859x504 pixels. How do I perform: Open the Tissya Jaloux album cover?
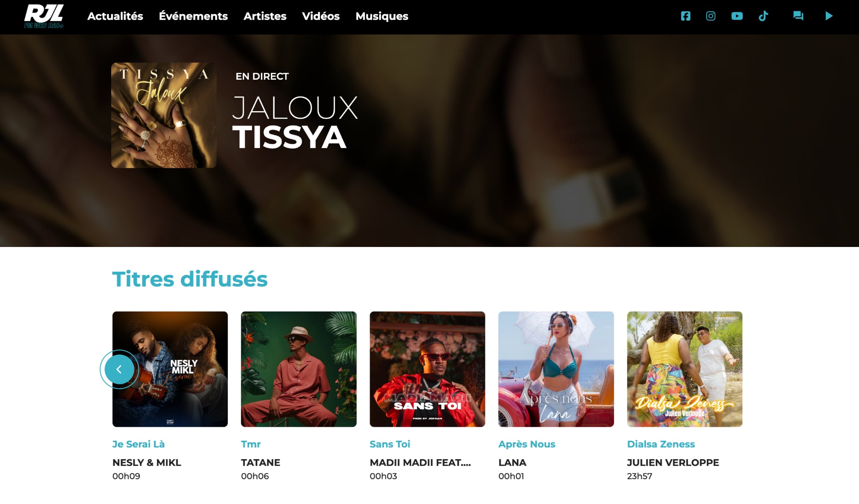(164, 115)
